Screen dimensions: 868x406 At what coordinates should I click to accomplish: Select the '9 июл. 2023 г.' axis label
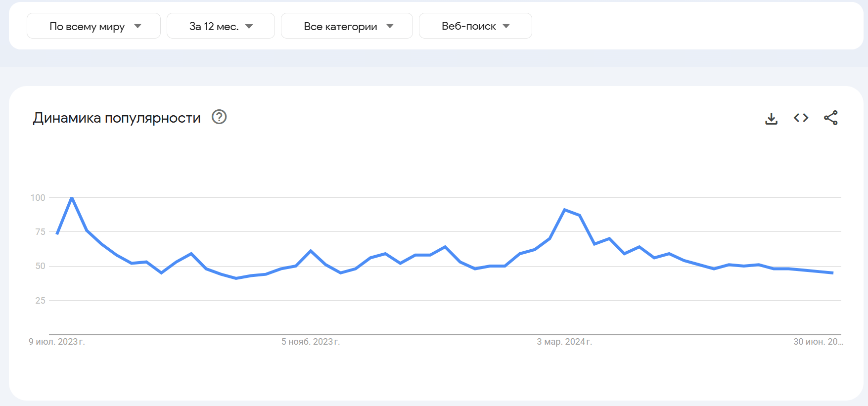pyautogui.click(x=57, y=342)
